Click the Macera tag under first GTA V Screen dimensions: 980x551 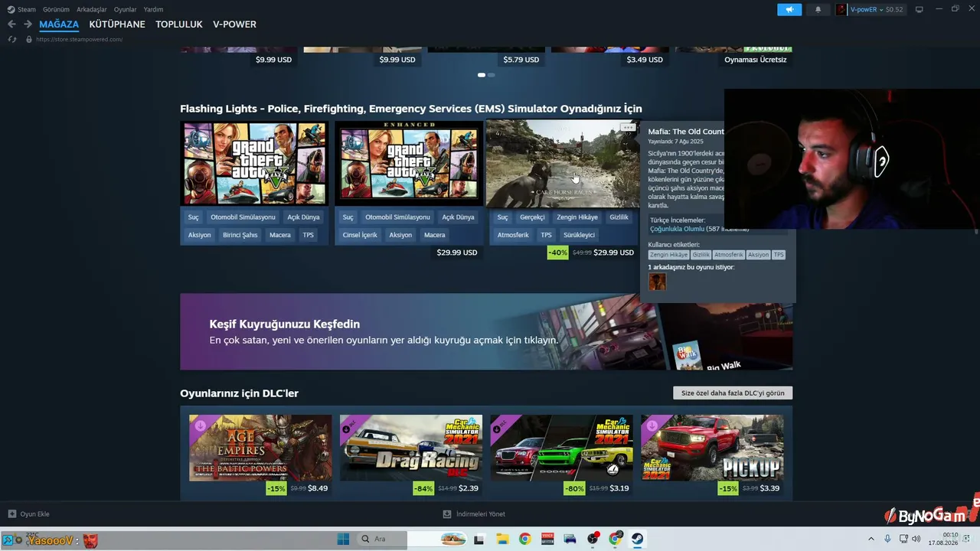tap(280, 235)
